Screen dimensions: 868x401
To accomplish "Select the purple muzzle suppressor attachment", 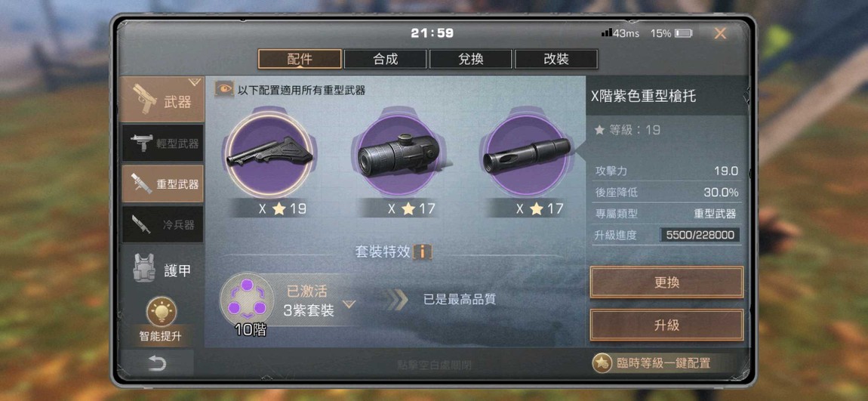I will point(526,153).
